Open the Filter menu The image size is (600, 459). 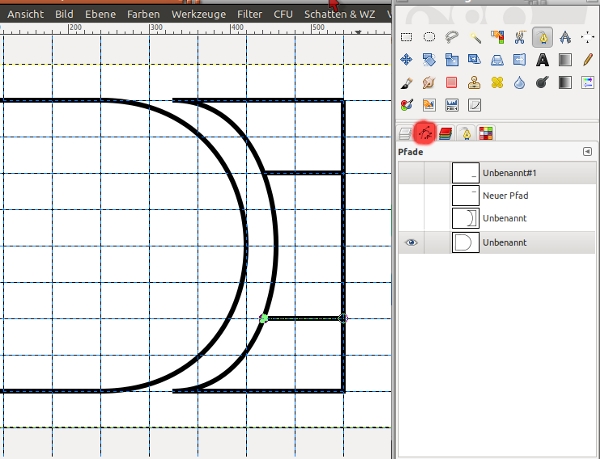click(249, 15)
